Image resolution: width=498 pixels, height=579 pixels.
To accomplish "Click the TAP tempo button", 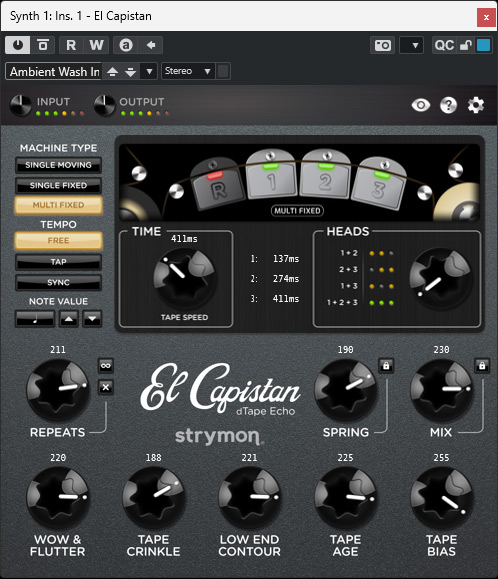I will 58,262.
